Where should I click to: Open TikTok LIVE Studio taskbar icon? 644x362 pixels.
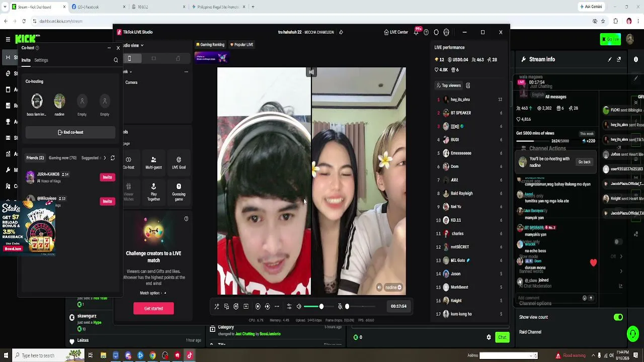190,355
